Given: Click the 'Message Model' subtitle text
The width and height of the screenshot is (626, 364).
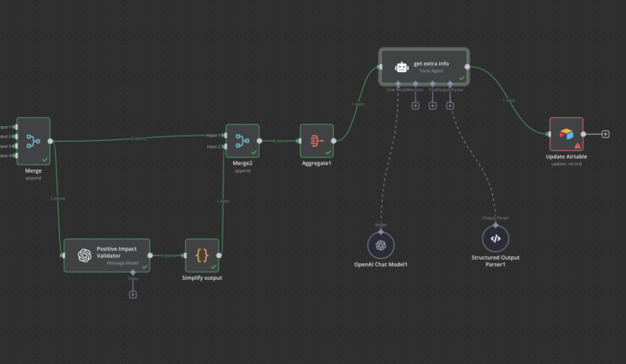Looking at the screenshot, I should (123, 263).
